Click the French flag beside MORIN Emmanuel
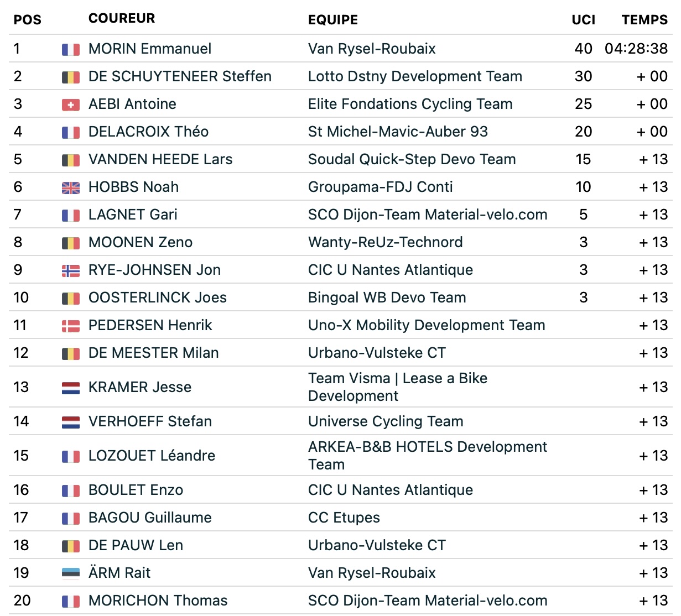This screenshot has width=681, height=616. coord(70,49)
